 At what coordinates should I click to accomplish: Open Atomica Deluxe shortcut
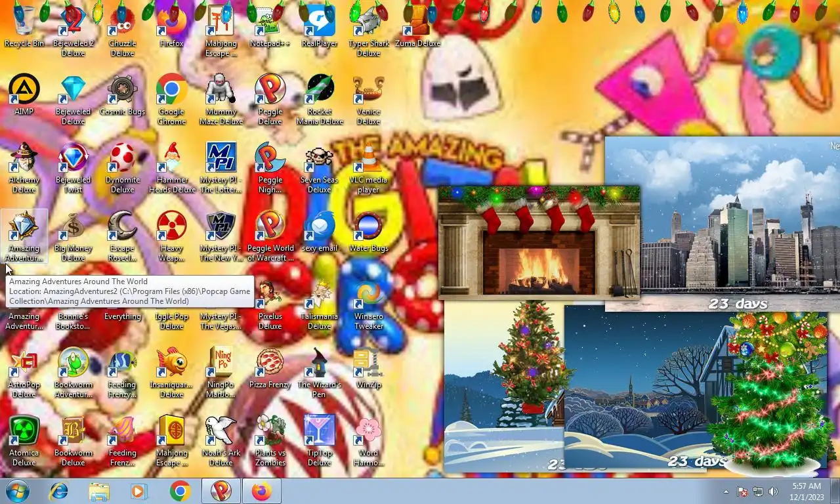(x=24, y=441)
